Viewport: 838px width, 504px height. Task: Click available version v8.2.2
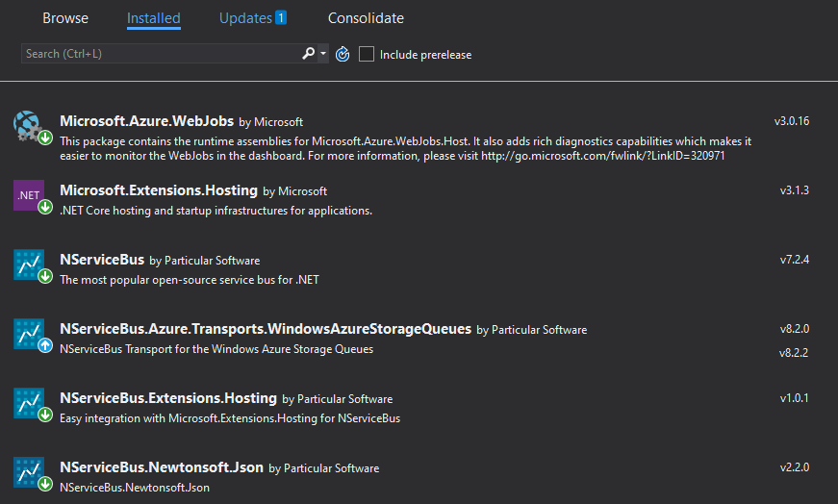coord(794,353)
